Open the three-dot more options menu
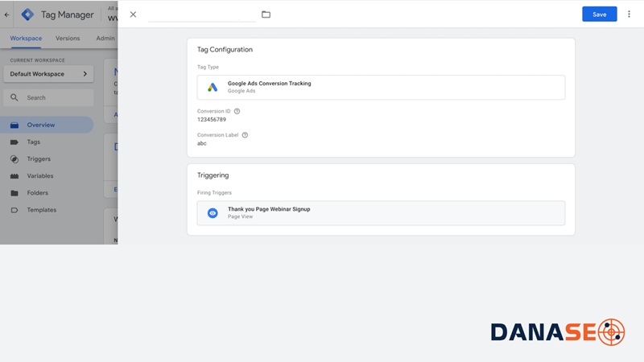 tap(629, 14)
